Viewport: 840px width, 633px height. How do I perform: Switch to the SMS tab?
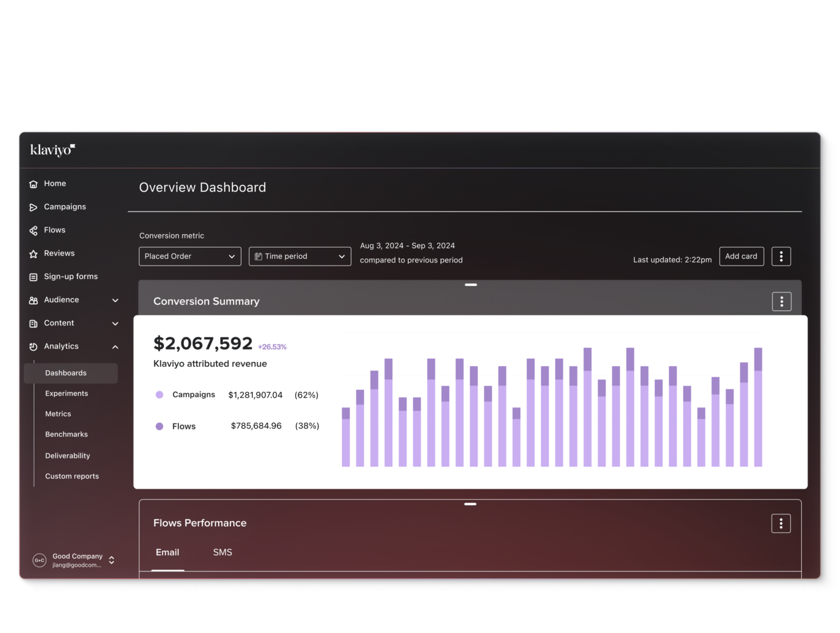(223, 552)
